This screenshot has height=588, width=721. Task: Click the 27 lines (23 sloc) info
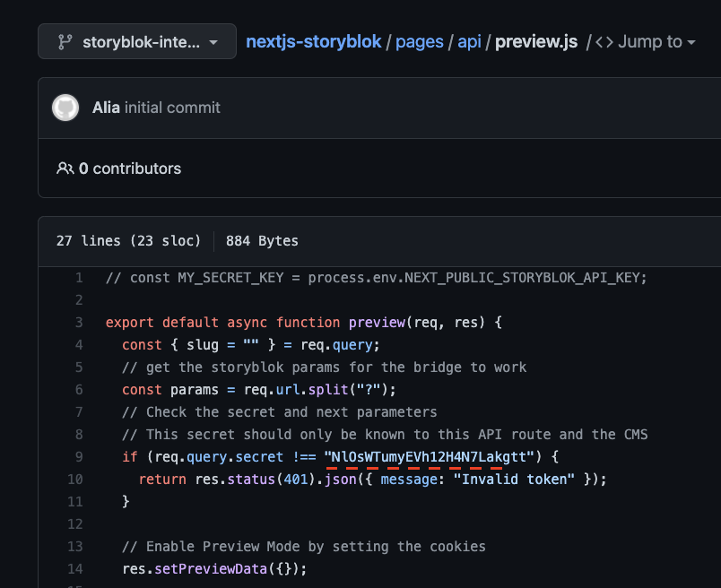click(128, 241)
